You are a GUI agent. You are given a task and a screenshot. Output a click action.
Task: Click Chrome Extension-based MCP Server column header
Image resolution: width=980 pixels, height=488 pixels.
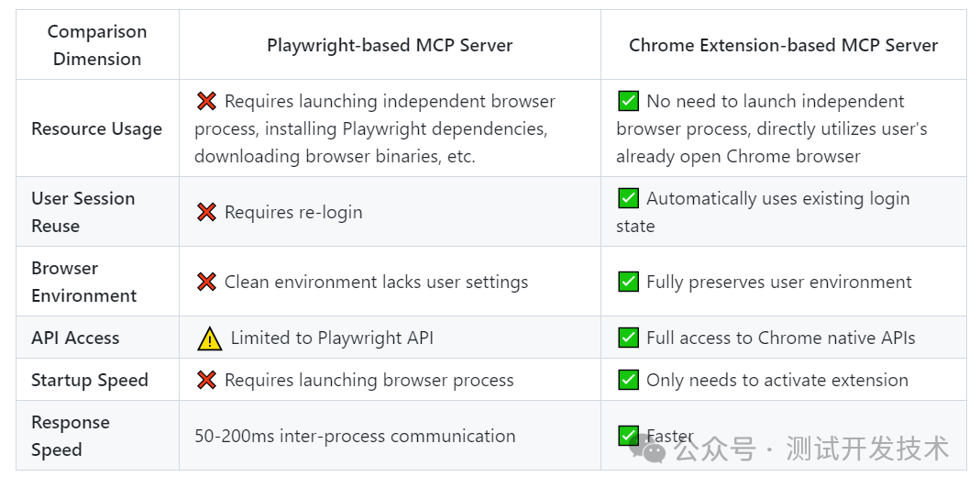pos(783,45)
